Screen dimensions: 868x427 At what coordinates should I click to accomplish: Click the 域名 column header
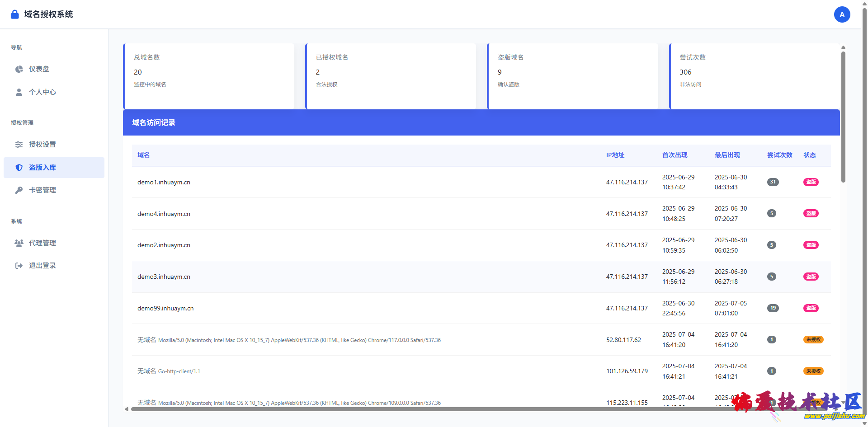144,155
